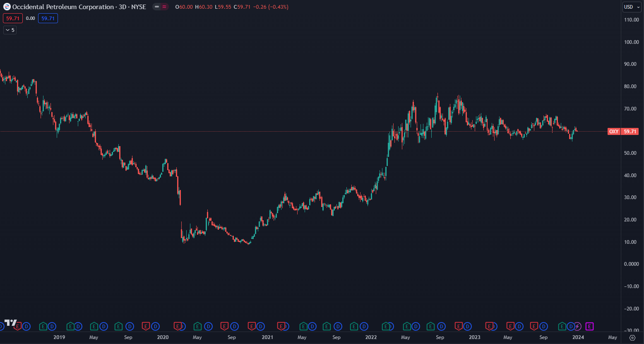The image size is (644, 344).
Task: Click the 100.00 level on price scale
Action: tap(632, 42)
